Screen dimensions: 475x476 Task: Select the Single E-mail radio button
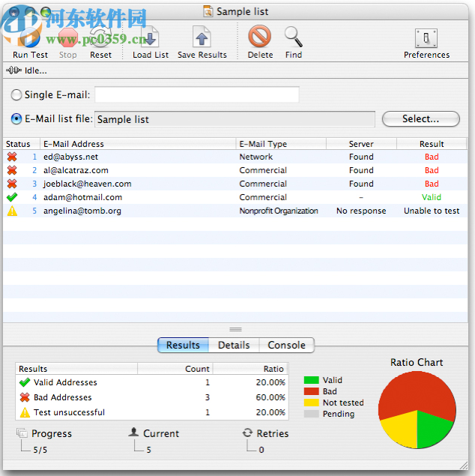(x=16, y=94)
